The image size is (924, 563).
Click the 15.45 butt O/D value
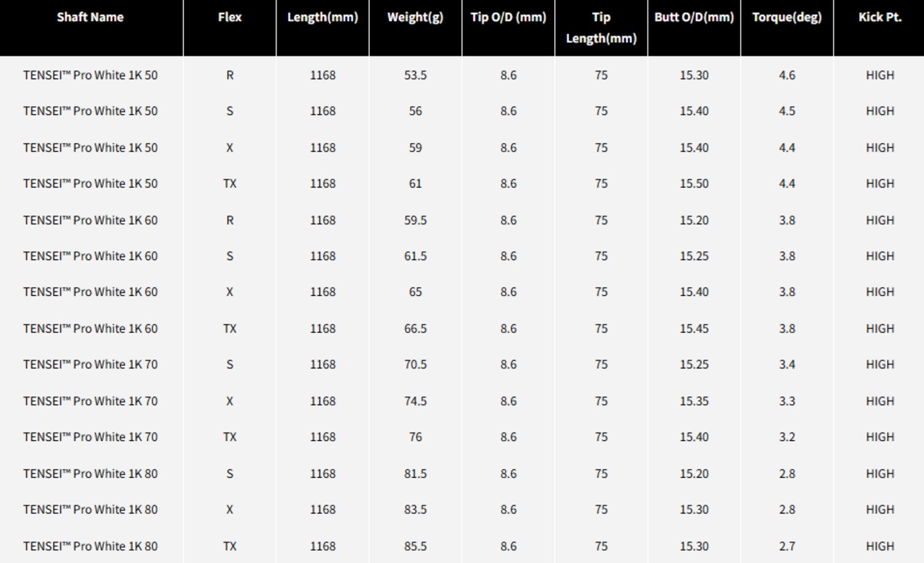click(x=694, y=328)
